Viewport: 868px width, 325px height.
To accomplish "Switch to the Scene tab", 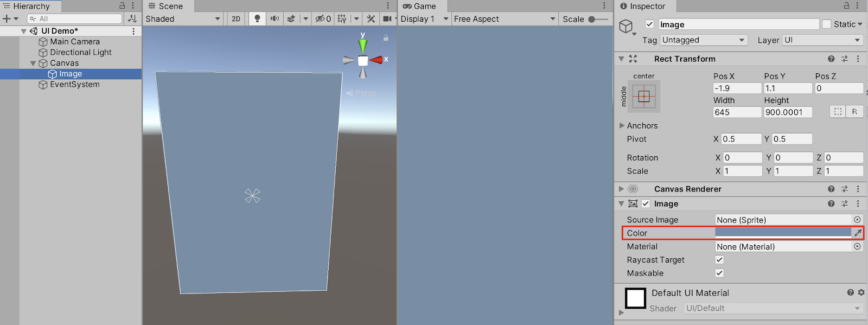I will point(169,6).
